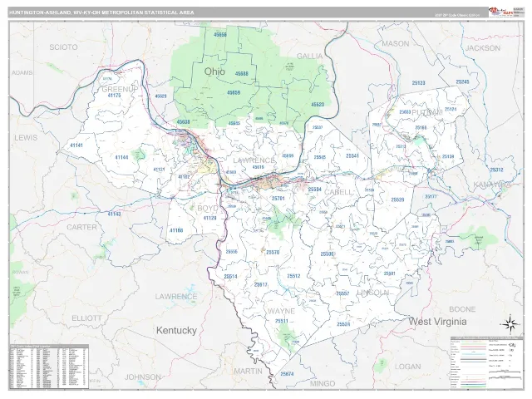Viewport: 532px width, 399px height.
Task: Click the publisher logo in the header
Action: tap(500, 12)
